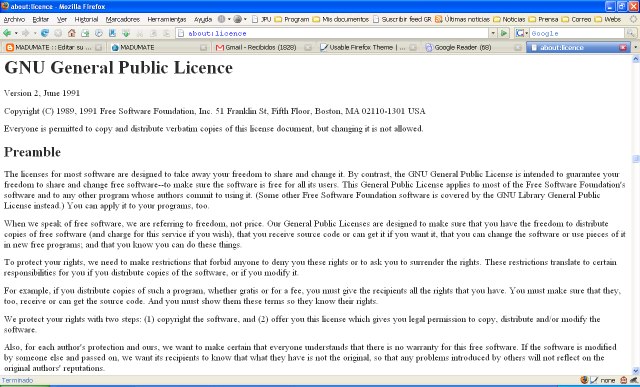Open the Mis documentos bookmarks folder
Image resolution: width=640 pixels, height=387 pixels.
341,19
